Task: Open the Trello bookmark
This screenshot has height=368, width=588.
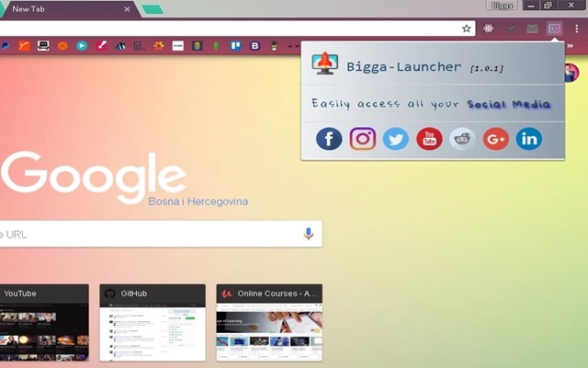Action: click(x=235, y=46)
